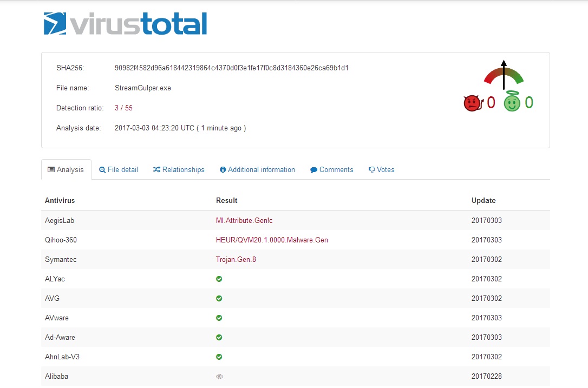Viewport: 588px width, 388px height.
Task: Open the Analysis tab
Action: pyautogui.click(x=66, y=169)
